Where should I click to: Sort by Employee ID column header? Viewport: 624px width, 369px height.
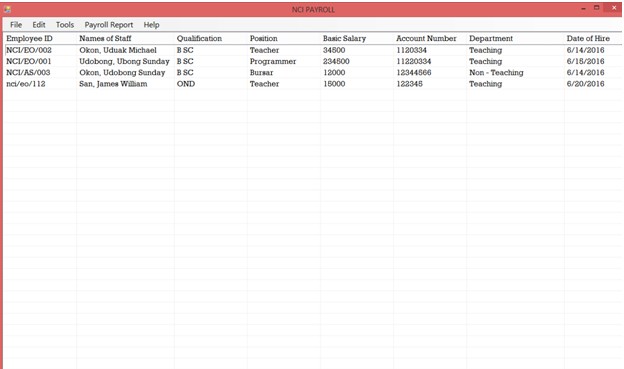[40, 38]
